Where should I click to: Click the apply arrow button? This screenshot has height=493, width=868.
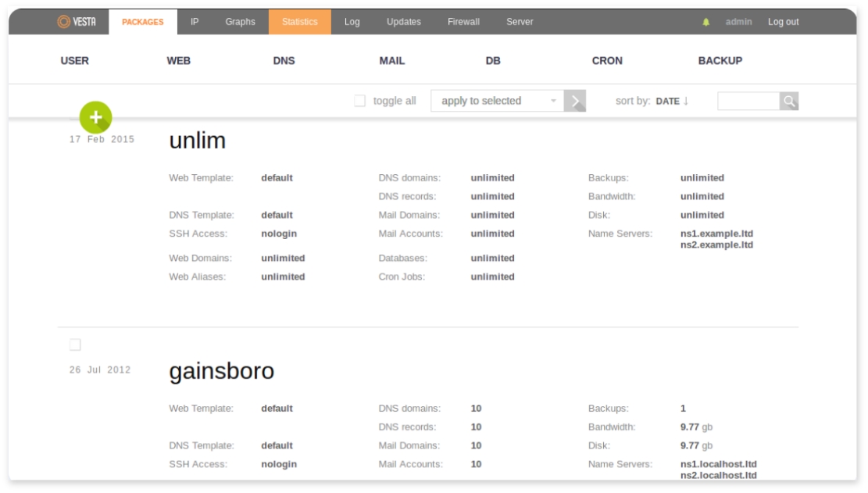pyautogui.click(x=575, y=101)
